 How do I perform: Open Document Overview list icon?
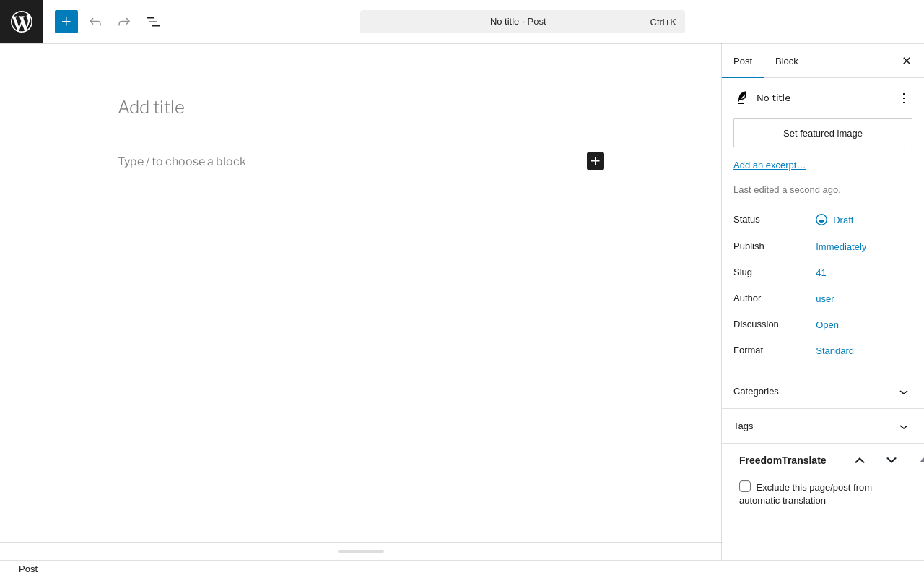click(x=153, y=22)
